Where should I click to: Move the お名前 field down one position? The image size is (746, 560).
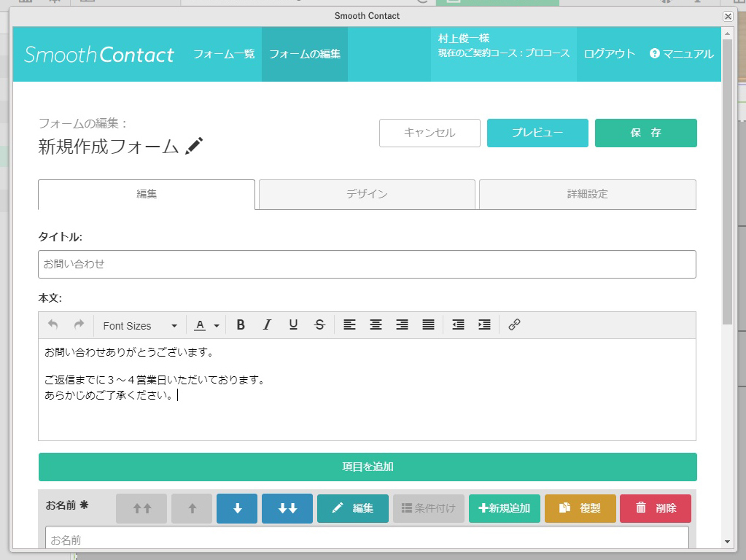(236, 508)
